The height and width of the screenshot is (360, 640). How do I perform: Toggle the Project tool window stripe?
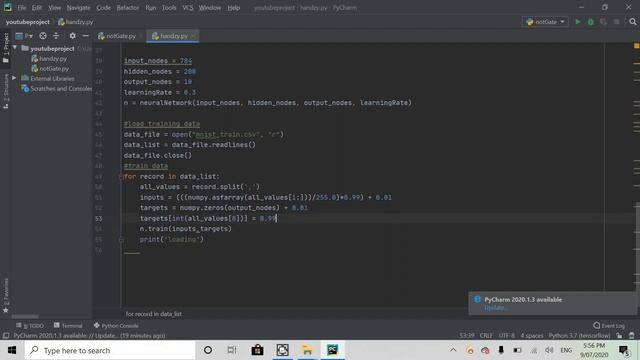pos(6,48)
